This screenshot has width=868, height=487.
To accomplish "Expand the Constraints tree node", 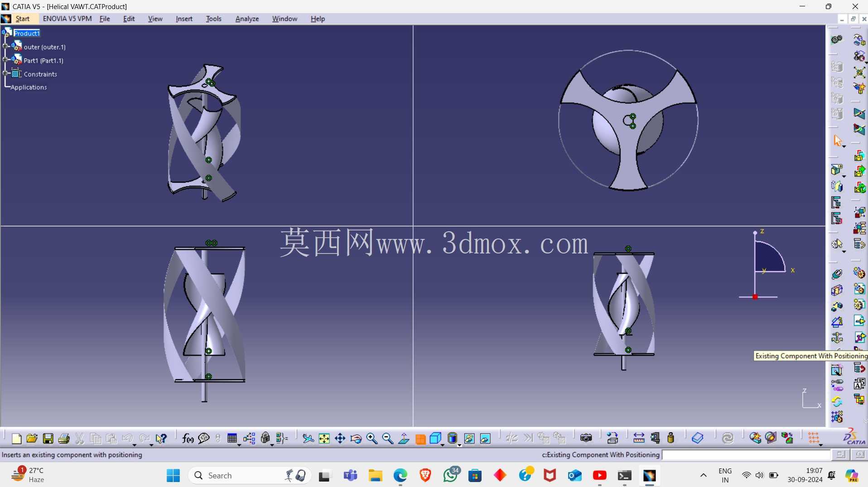I will click(5, 73).
